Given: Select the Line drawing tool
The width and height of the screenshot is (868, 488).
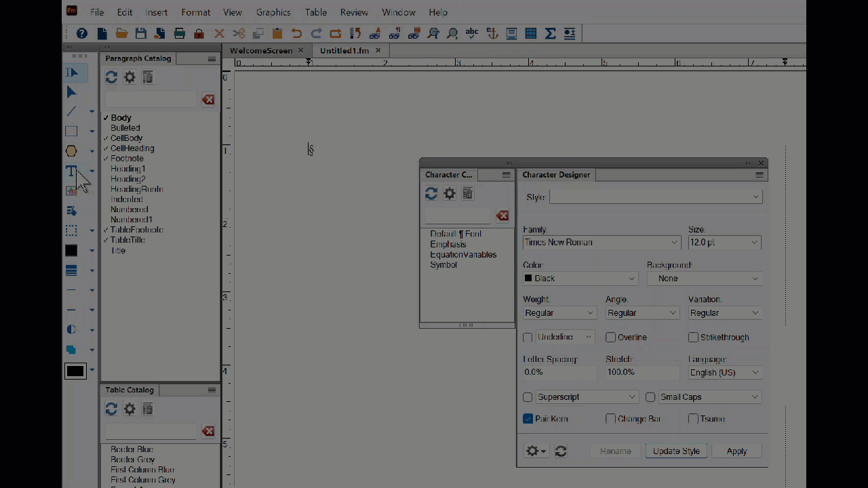Looking at the screenshot, I should [x=71, y=111].
